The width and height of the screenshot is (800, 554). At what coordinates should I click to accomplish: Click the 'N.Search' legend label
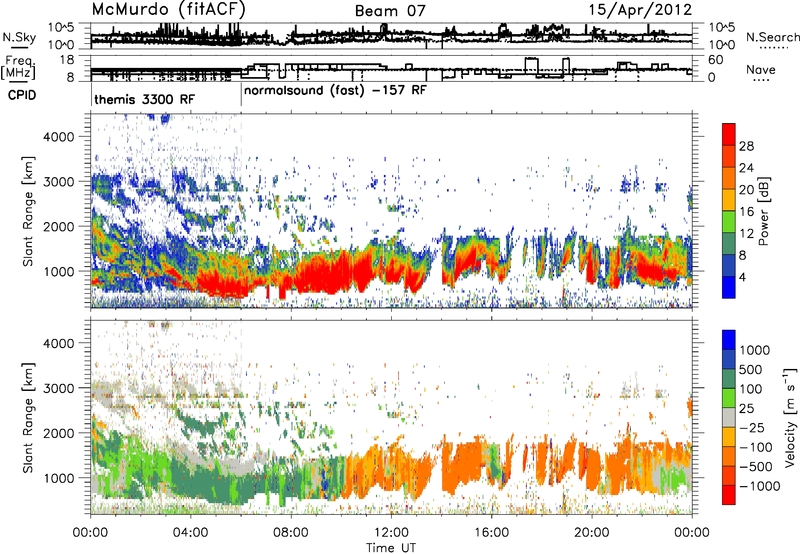point(772,37)
